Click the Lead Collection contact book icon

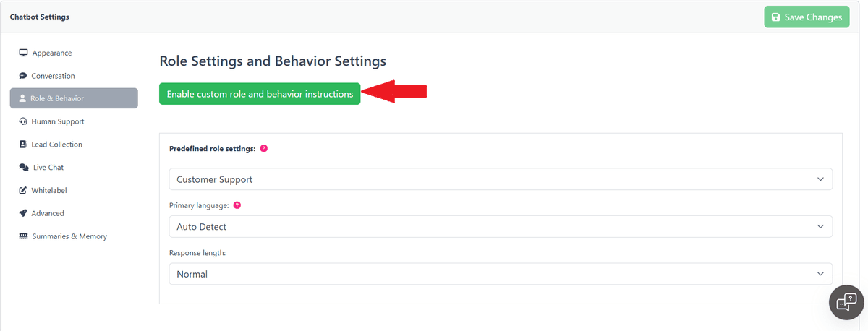23,145
